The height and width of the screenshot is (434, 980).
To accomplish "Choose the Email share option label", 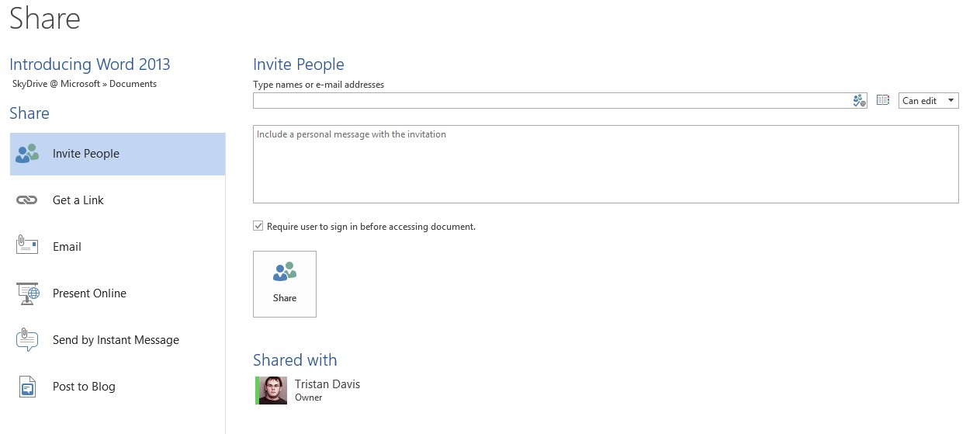I will pos(67,247).
